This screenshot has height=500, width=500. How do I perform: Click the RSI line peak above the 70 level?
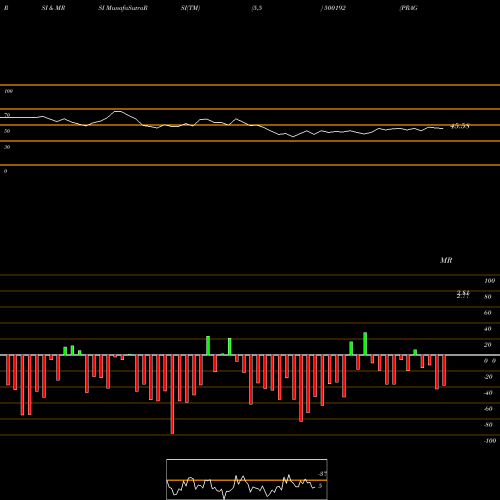tap(117, 111)
